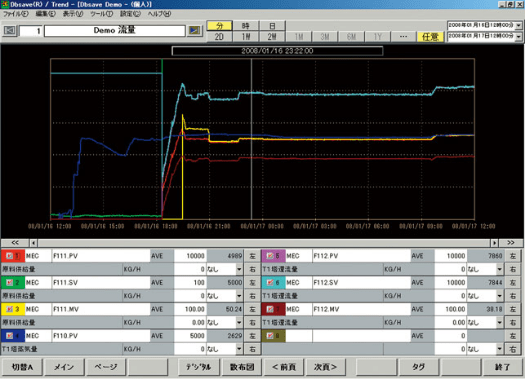Open the start date dropdown
525x379 pixels.
click(x=519, y=25)
